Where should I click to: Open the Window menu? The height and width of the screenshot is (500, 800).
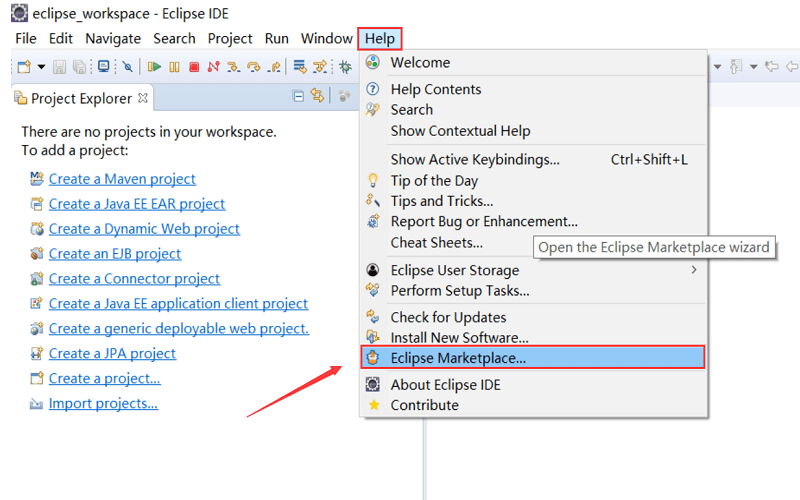click(327, 38)
